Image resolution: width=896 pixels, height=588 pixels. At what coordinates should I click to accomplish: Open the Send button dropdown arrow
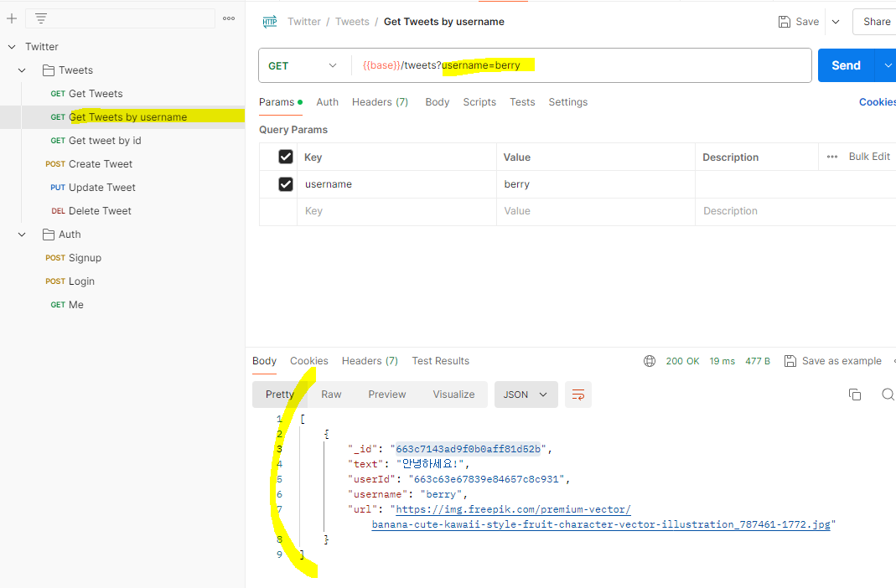[x=888, y=65]
